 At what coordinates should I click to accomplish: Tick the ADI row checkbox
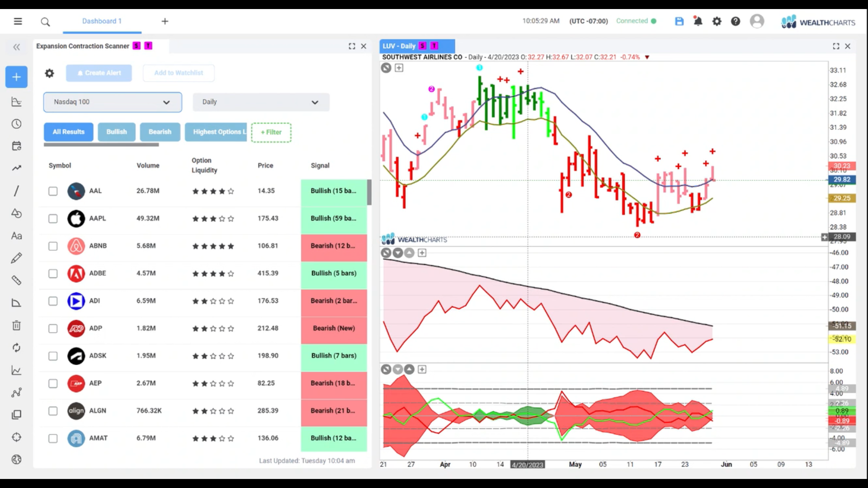click(x=53, y=301)
